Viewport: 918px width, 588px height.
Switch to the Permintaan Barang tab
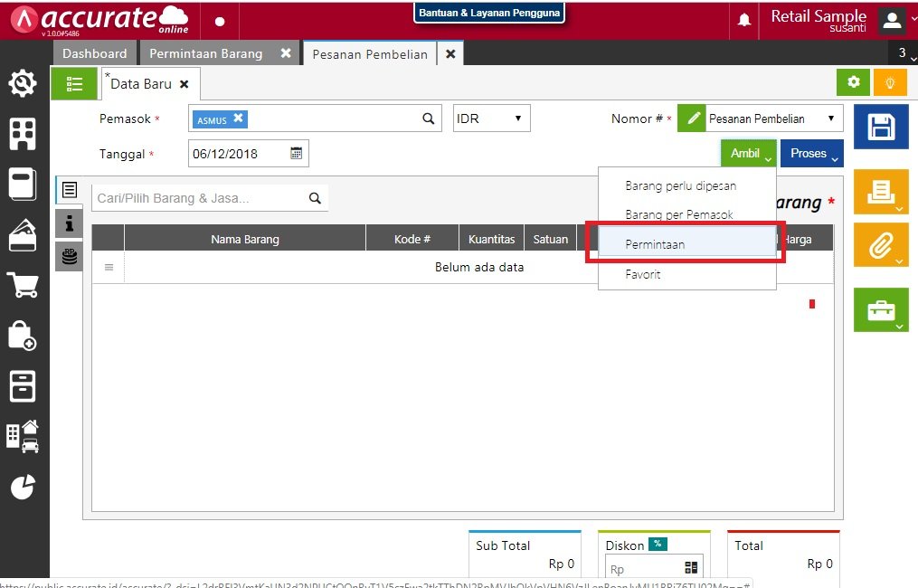click(206, 53)
